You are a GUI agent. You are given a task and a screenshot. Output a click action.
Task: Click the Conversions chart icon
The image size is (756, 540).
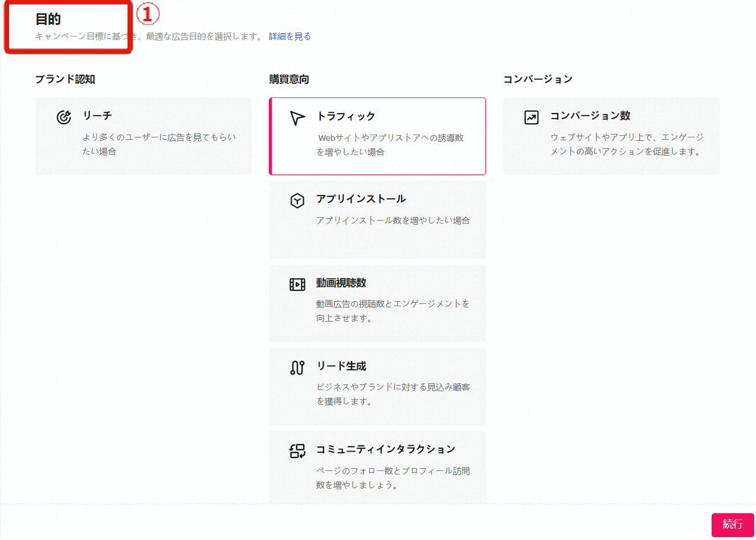[x=531, y=117]
